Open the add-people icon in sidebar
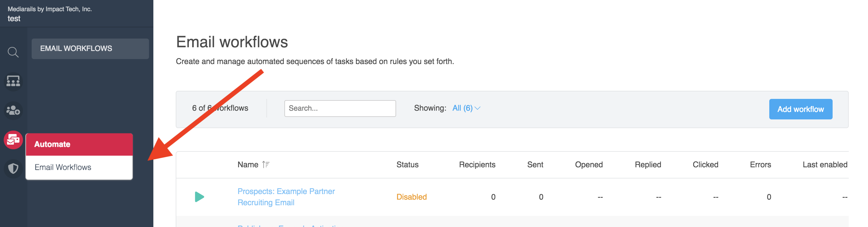The width and height of the screenshot is (868, 227). coord(13,110)
